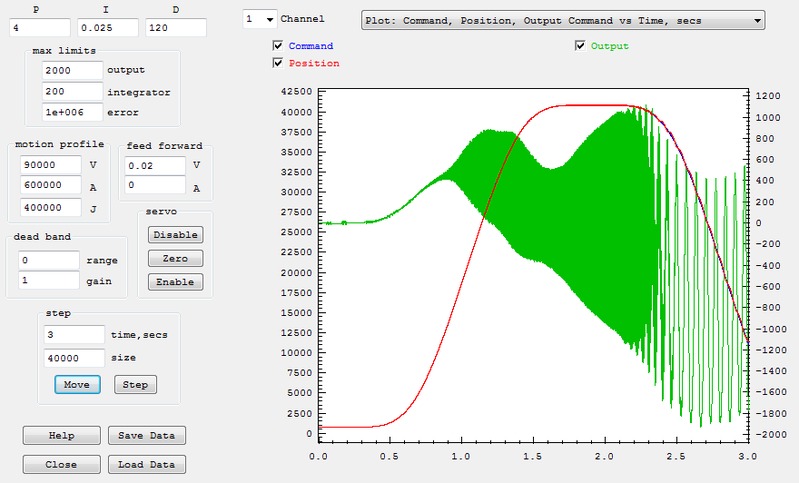Open the Channel number dropdown
The width and height of the screenshot is (799, 483).
click(260, 19)
